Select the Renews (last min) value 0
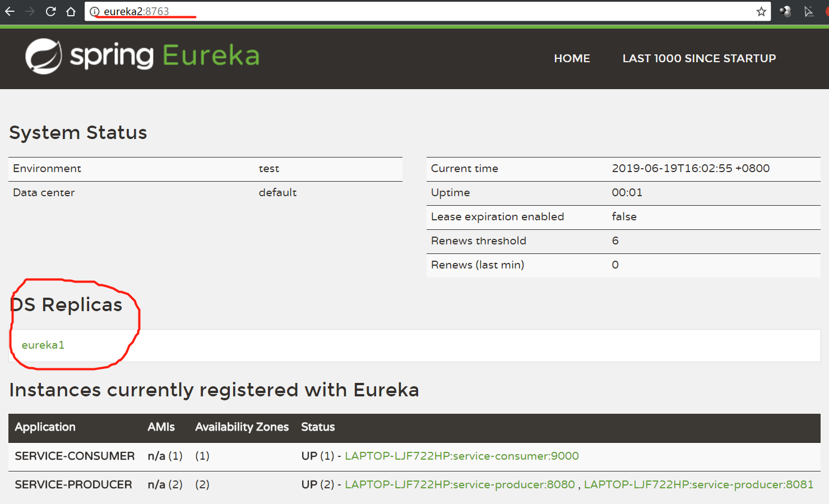Image resolution: width=829 pixels, height=504 pixels. pyautogui.click(x=615, y=265)
